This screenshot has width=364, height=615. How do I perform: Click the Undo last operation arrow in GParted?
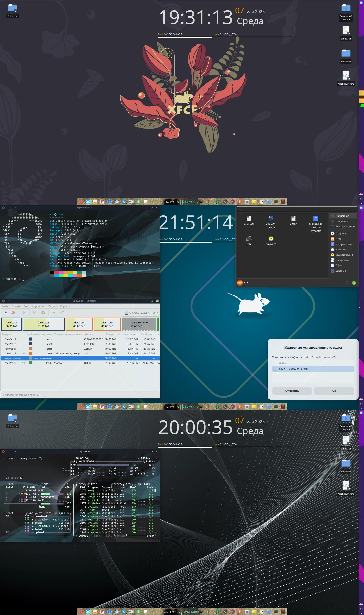pyautogui.click(x=54, y=313)
